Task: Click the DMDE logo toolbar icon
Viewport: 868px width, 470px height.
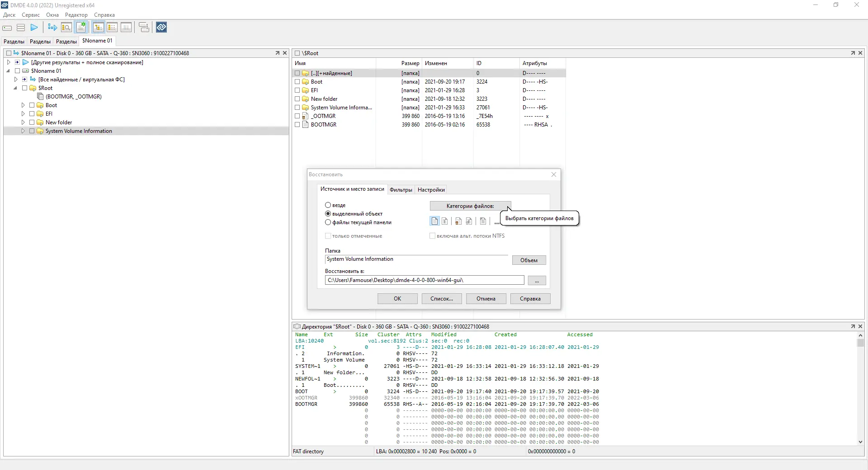Action: (161, 28)
